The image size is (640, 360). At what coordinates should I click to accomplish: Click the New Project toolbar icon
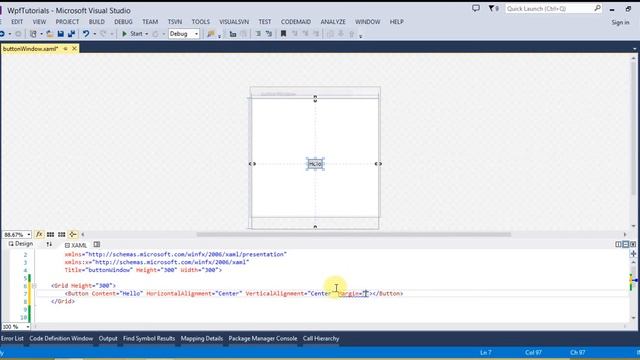33,34
